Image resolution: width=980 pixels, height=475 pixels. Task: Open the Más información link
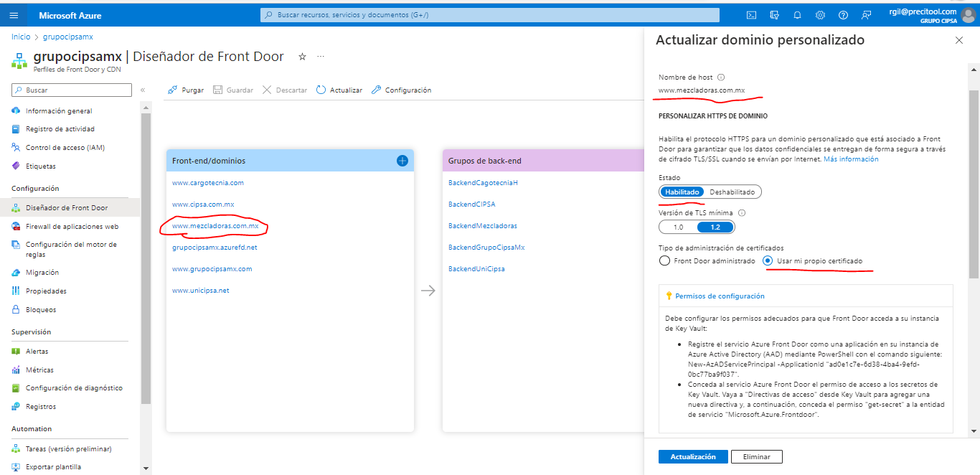coord(851,159)
